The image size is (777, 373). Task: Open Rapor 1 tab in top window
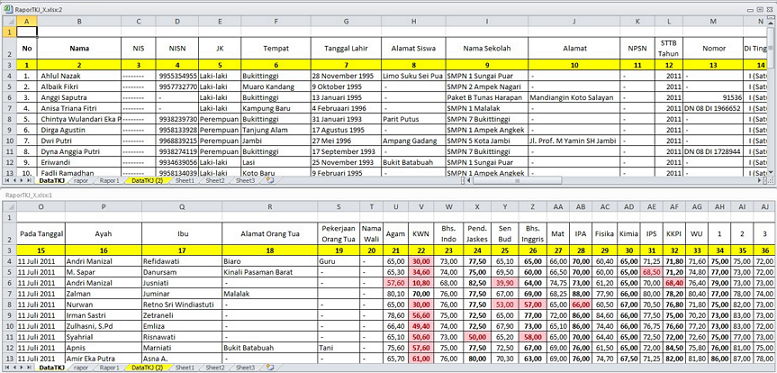(110, 181)
